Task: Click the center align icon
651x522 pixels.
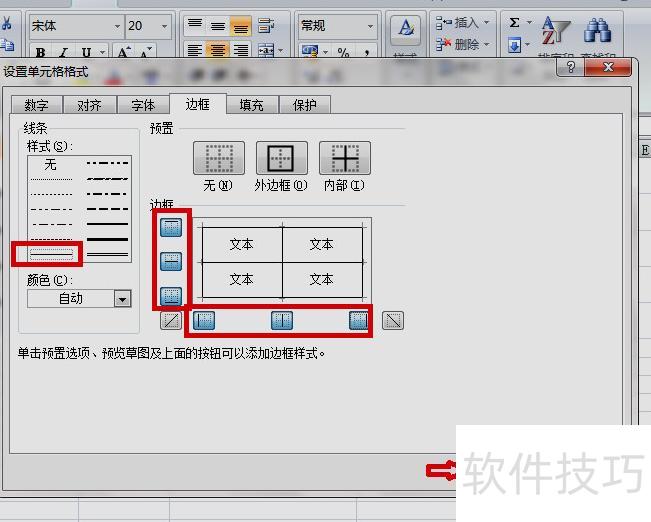Action: (218, 51)
